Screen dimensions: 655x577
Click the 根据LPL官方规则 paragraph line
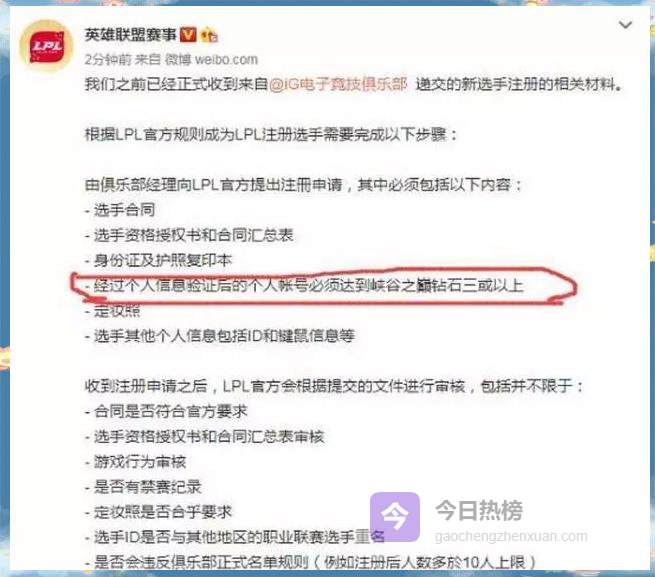pyautogui.click(x=272, y=135)
